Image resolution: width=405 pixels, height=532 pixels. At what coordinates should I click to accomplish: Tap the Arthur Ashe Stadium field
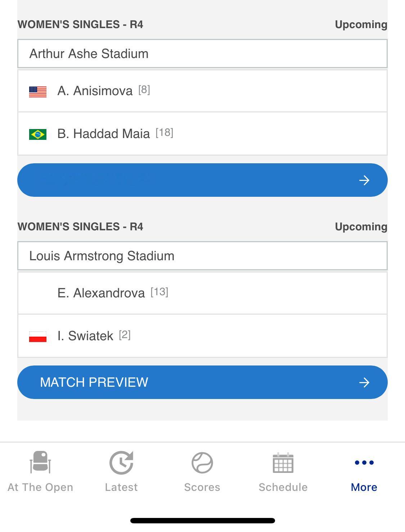pos(202,54)
